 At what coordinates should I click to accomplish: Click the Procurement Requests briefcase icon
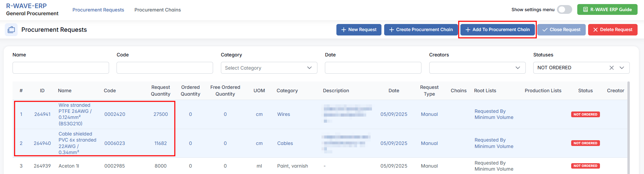coord(11,30)
